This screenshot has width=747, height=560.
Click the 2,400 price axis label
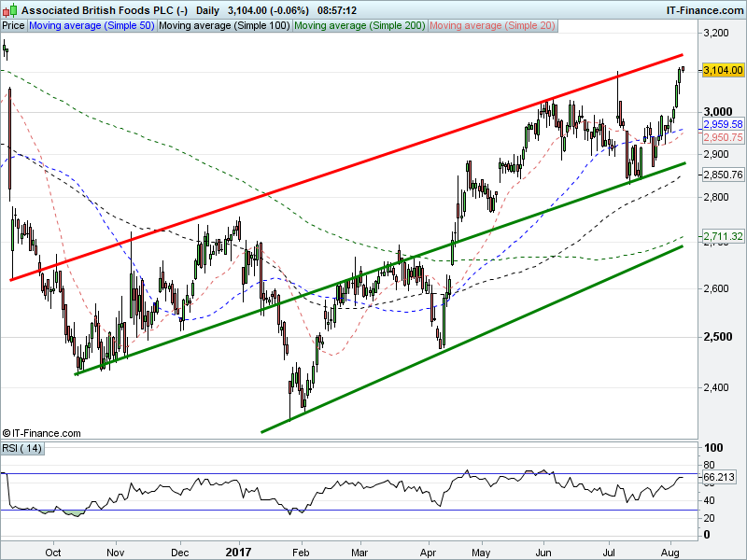point(716,387)
